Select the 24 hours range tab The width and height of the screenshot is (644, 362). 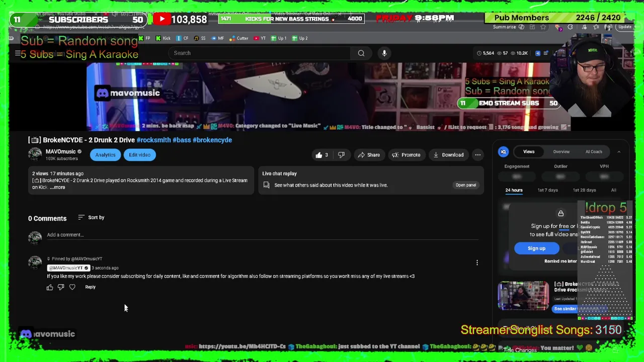[x=514, y=190]
